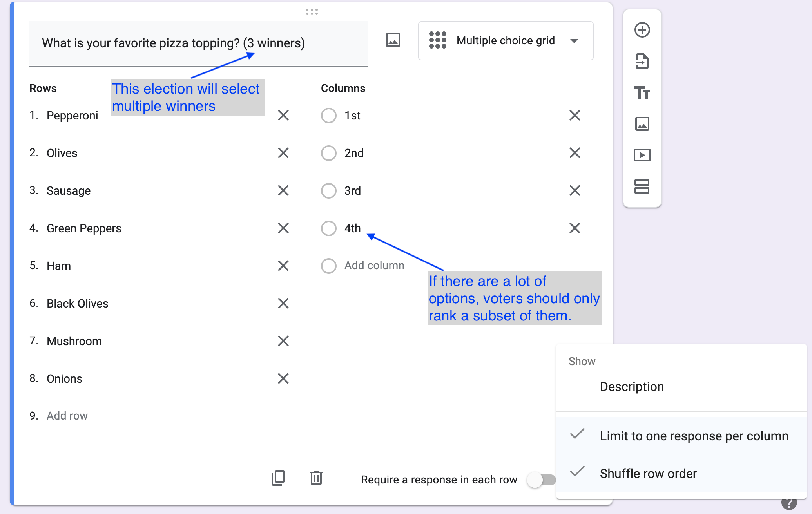812x514 pixels.
Task: Edit the 1st column label
Action: tap(352, 116)
